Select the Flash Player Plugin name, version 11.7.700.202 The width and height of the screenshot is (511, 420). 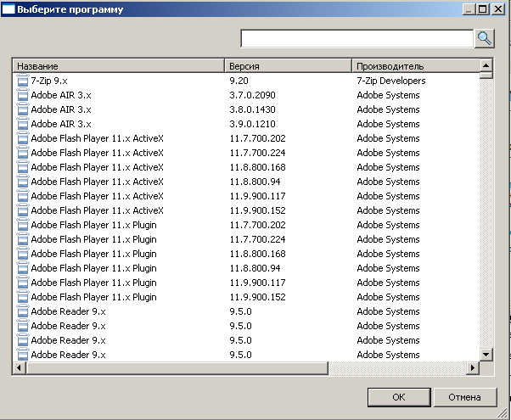pyautogui.click(x=94, y=225)
